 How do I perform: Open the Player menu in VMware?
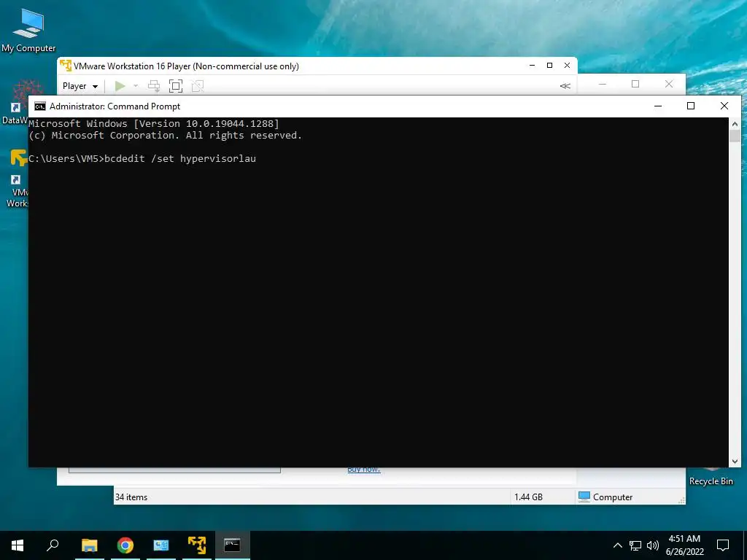coord(80,86)
